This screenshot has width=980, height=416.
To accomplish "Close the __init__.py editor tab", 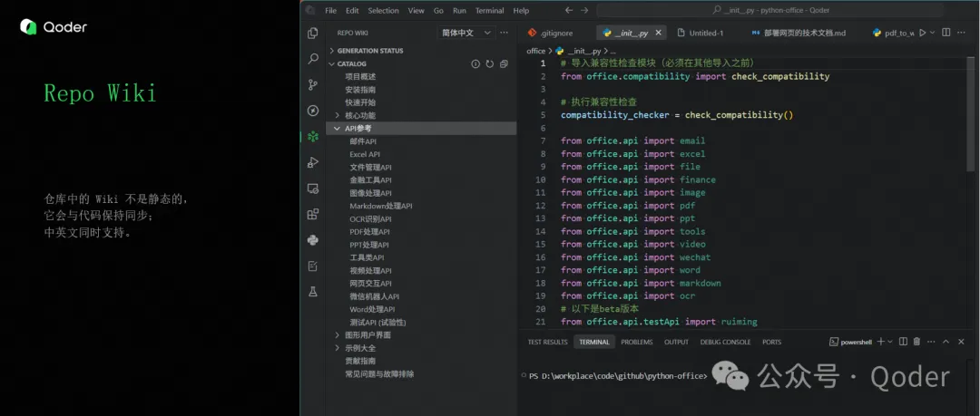I will (659, 34).
